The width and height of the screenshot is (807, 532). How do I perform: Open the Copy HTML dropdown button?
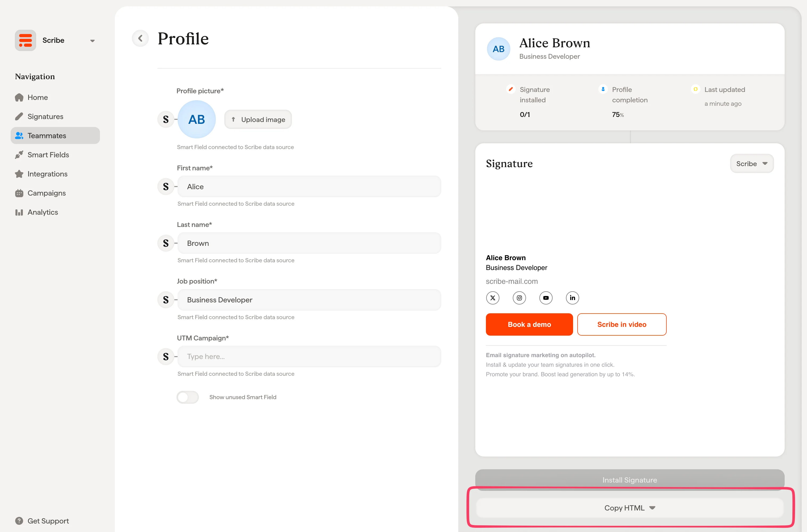pyautogui.click(x=630, y=508)
